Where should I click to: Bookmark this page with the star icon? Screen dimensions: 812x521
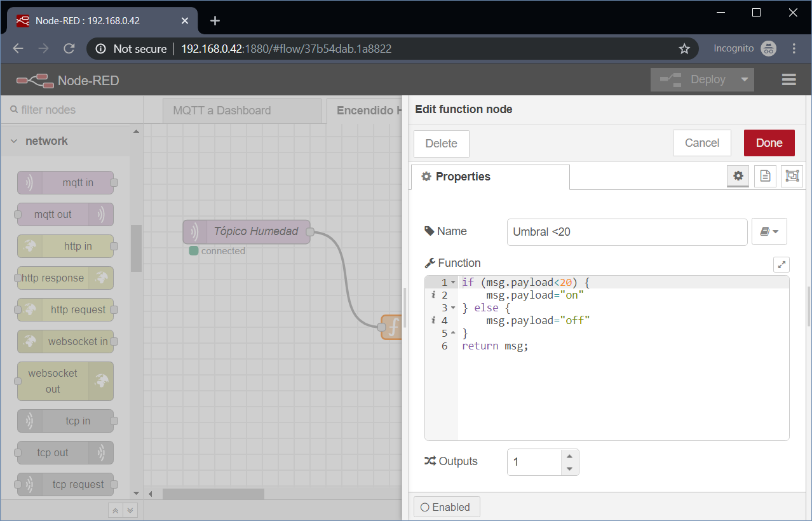point(684,49)
